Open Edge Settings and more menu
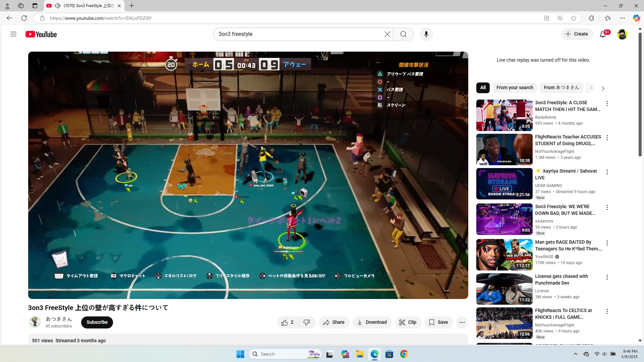644x362 pixels. pos(623,18)
